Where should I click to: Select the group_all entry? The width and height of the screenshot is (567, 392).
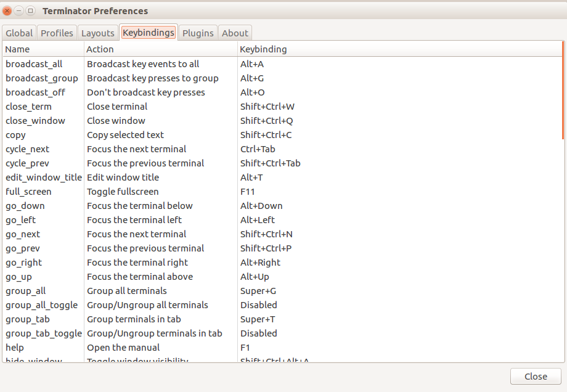[25, 291]
